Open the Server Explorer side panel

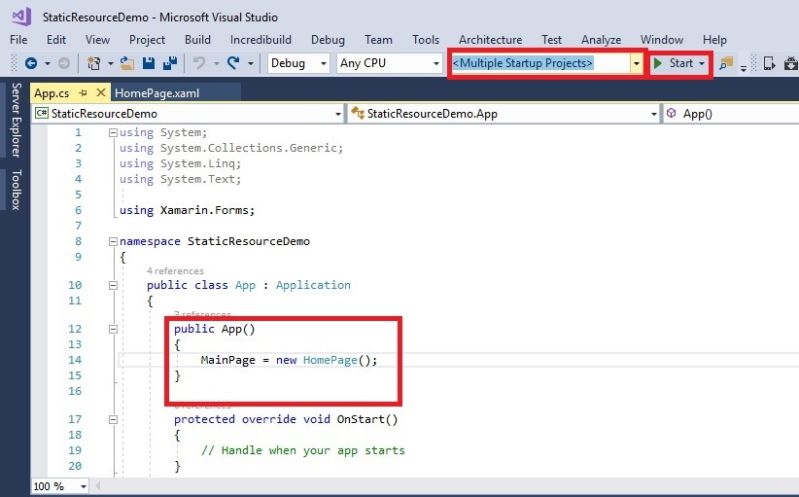point(16,120)
